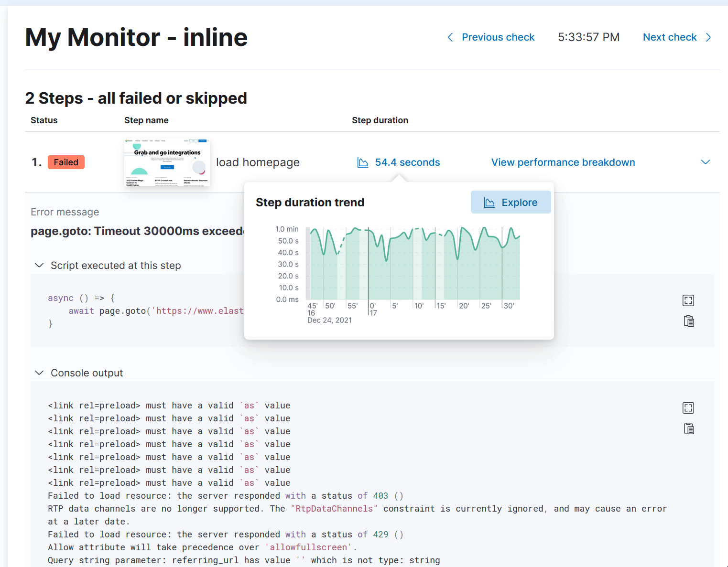Image resolution: width=728 pixels, height=567 pixels.
Task: Collapse Script executed at this step section
Action: [x=40, y=265]
